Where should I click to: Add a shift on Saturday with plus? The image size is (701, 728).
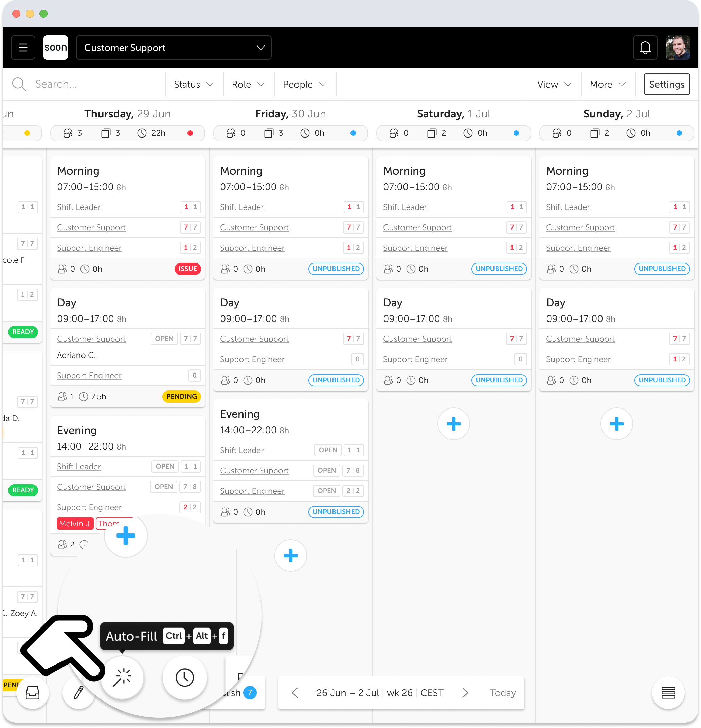(x=453, y=424)
